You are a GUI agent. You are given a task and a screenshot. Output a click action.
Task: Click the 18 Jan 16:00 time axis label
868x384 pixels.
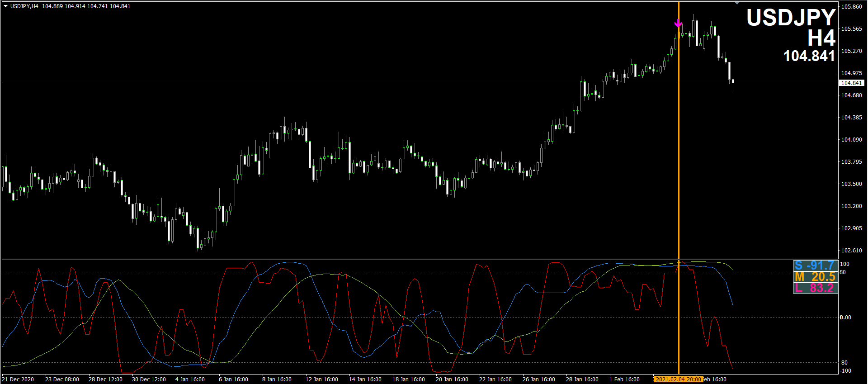409,379
